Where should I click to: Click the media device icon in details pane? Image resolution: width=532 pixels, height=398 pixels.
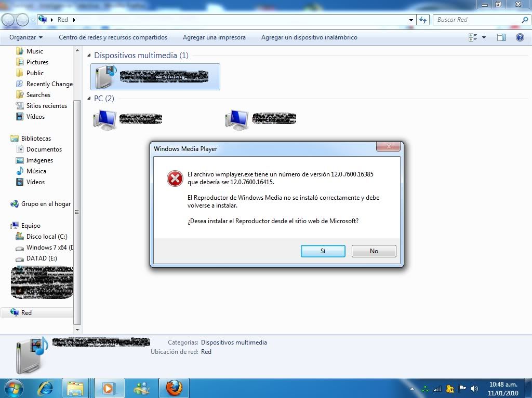click(32, 355)
